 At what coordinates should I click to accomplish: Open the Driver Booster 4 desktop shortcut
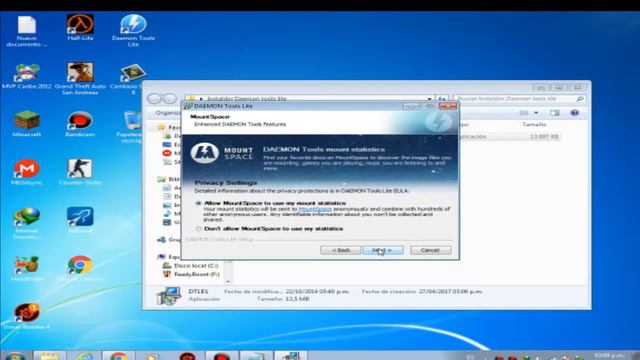(27, 316)
